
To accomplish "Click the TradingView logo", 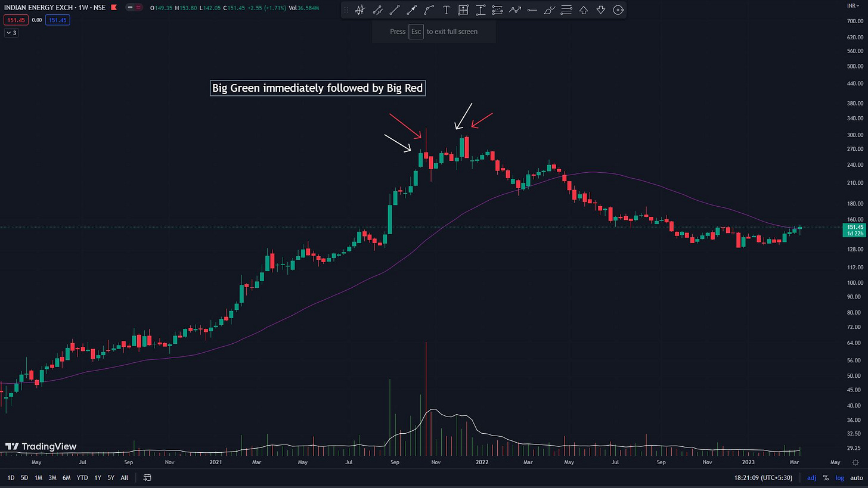I will coord(41,446).
